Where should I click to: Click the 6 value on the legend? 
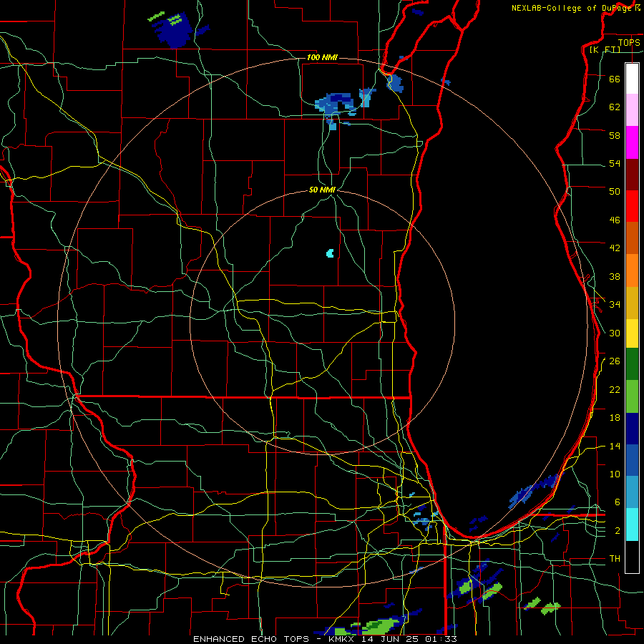(x=618, y=502)
